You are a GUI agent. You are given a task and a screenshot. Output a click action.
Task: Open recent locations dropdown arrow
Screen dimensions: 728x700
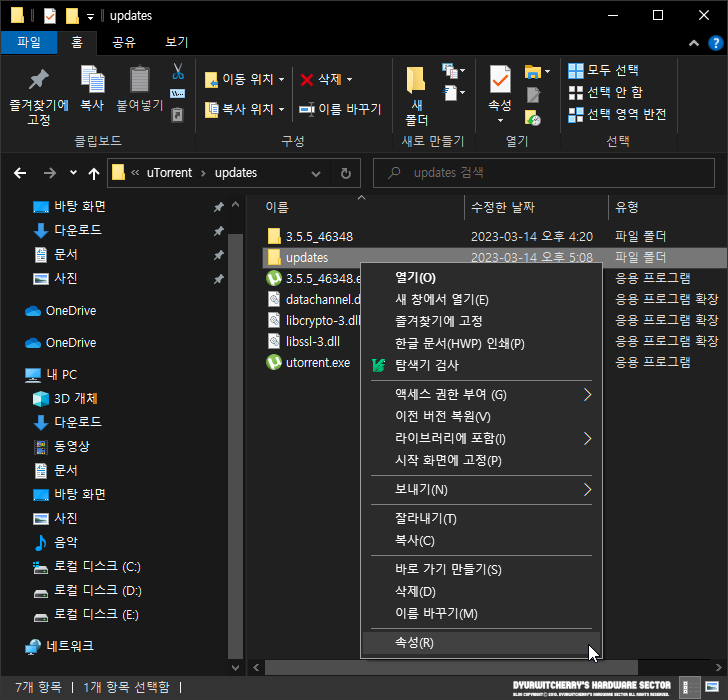(x=73, y=173)
